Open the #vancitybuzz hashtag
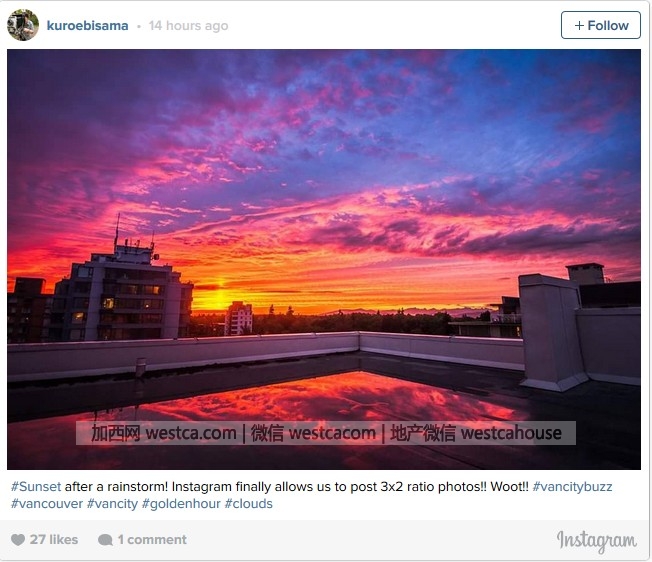The image size is (652, 562). point(572,486)
